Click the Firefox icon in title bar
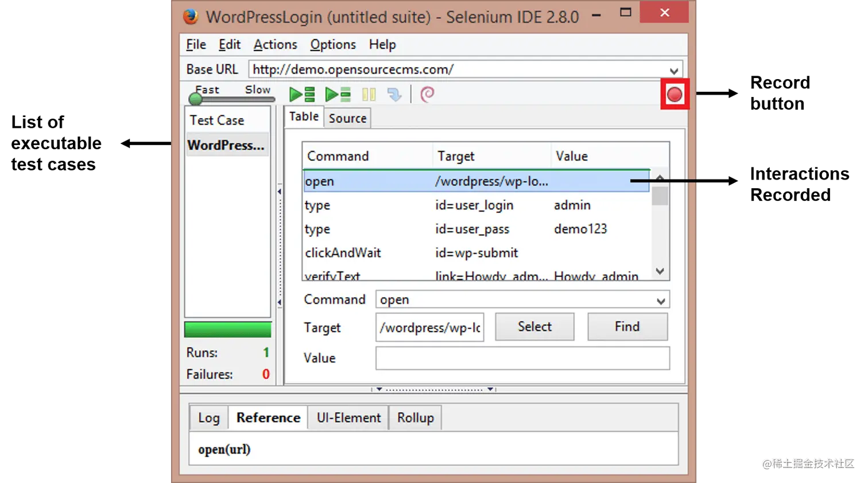This screenshot has height=483, width=868. [191, 17]
